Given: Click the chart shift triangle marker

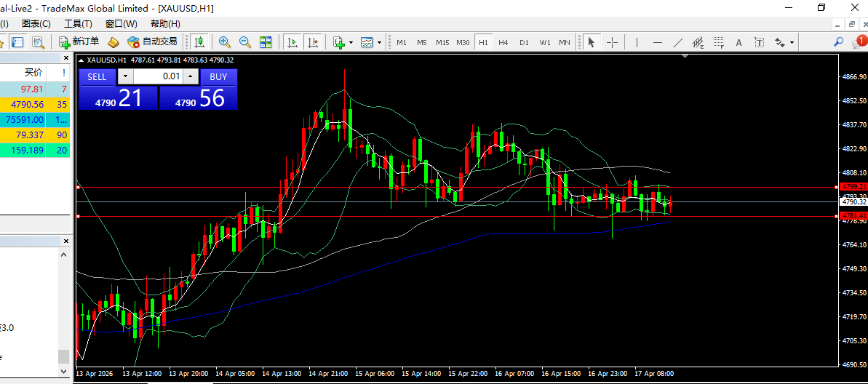Looking at the screenshot, I should (686, 57).
